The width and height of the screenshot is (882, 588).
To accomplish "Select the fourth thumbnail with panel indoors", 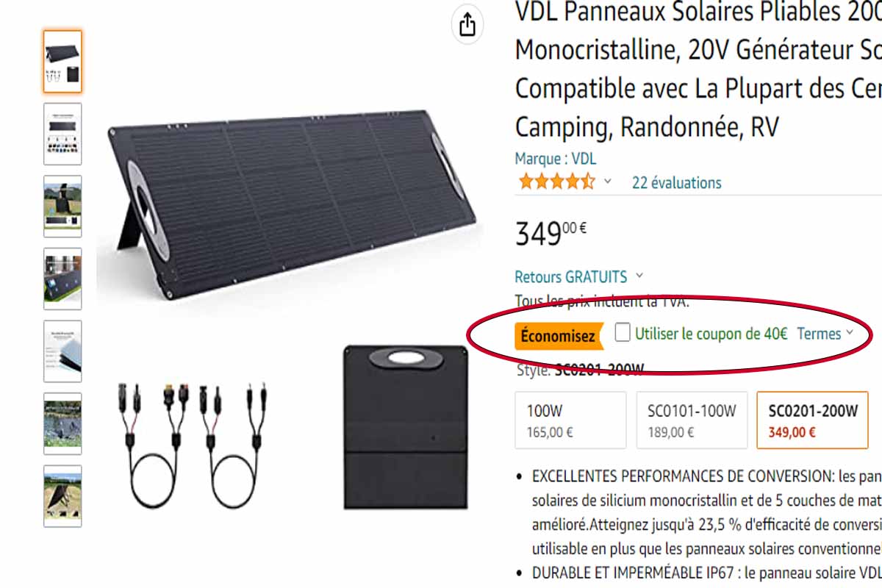I will (62, 279).
